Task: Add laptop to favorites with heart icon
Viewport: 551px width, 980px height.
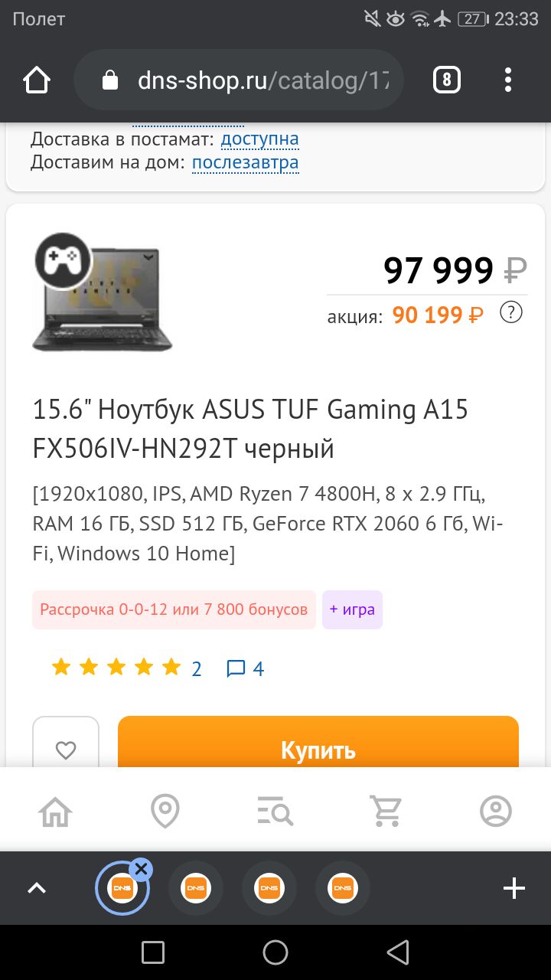Action: coord(66,750)
